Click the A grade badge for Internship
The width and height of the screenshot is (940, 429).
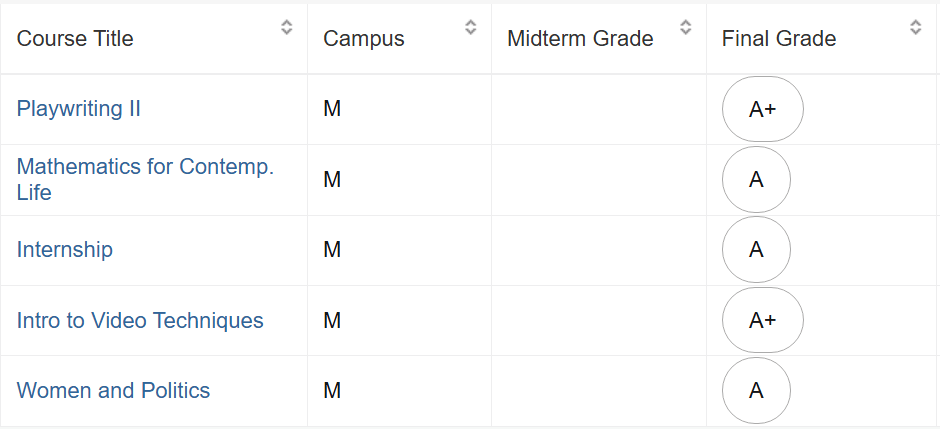click(756, 249)
